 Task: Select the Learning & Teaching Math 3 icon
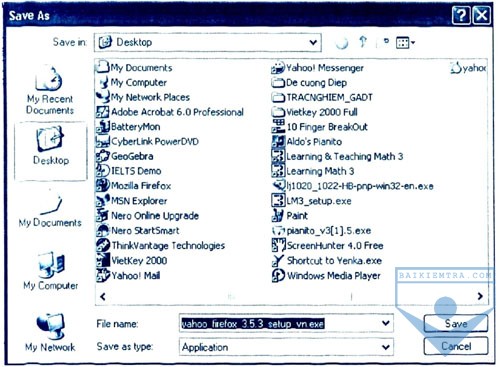(278, 156)
